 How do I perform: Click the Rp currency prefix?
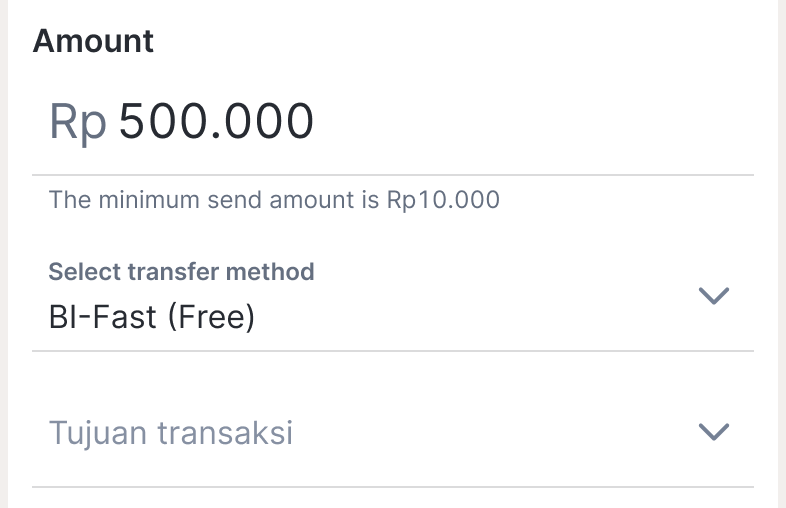(78, 123)
